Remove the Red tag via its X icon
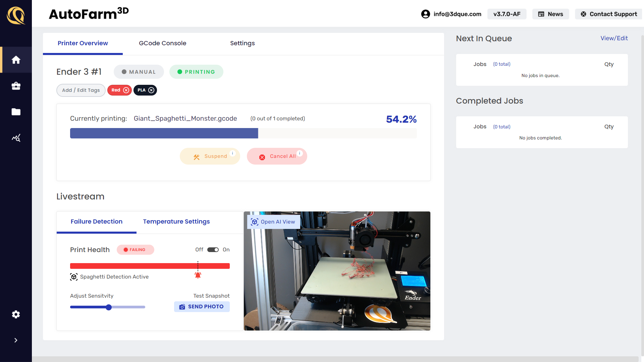The height and width of the screenshot is (362, 644). (126, 90)
